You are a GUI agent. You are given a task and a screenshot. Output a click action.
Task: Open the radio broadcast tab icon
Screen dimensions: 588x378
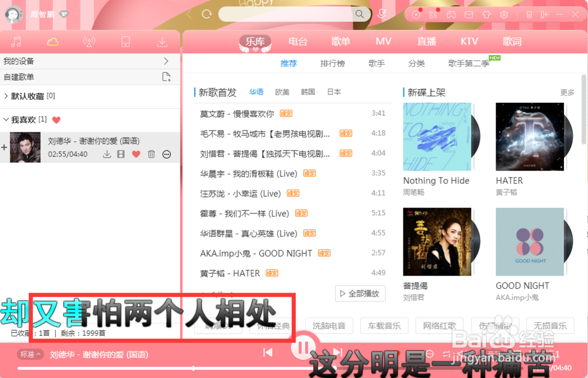click(x=89, y=42)
